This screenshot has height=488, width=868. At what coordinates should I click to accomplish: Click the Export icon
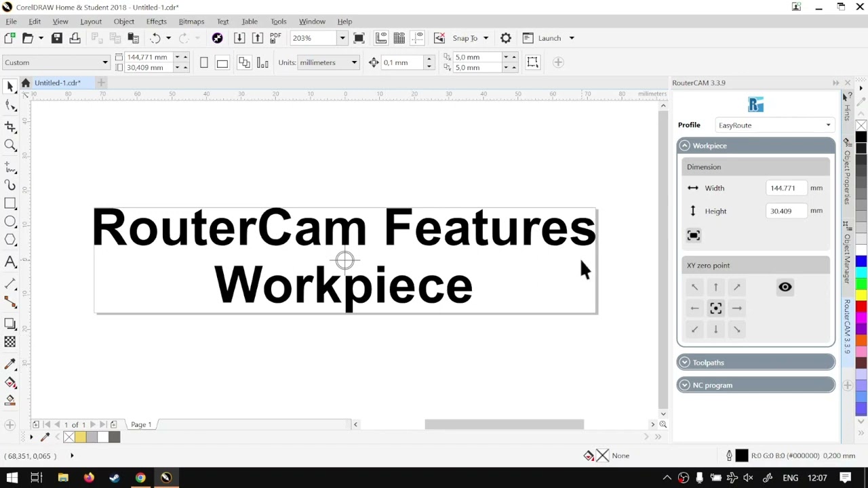[258, 38]
